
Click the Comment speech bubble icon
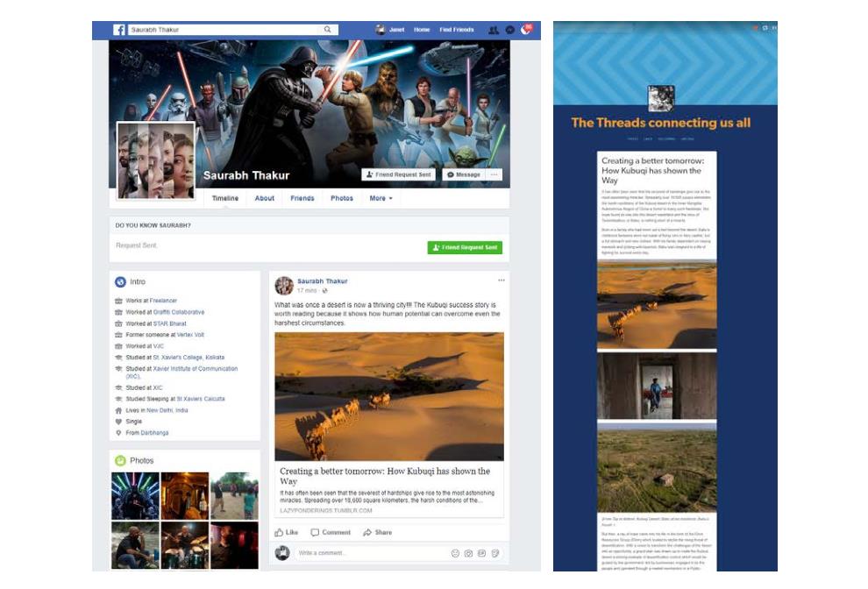[x=315, y=533]
